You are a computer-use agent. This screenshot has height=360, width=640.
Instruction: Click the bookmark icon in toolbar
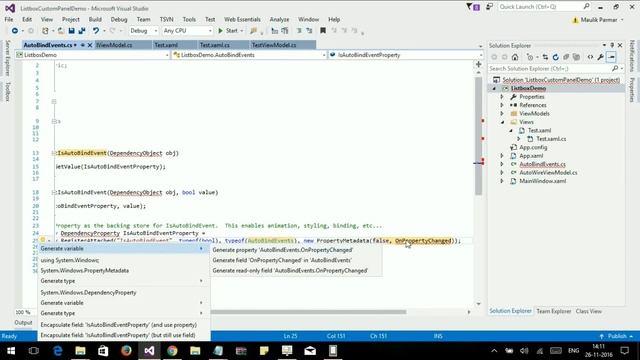(323, 31)
